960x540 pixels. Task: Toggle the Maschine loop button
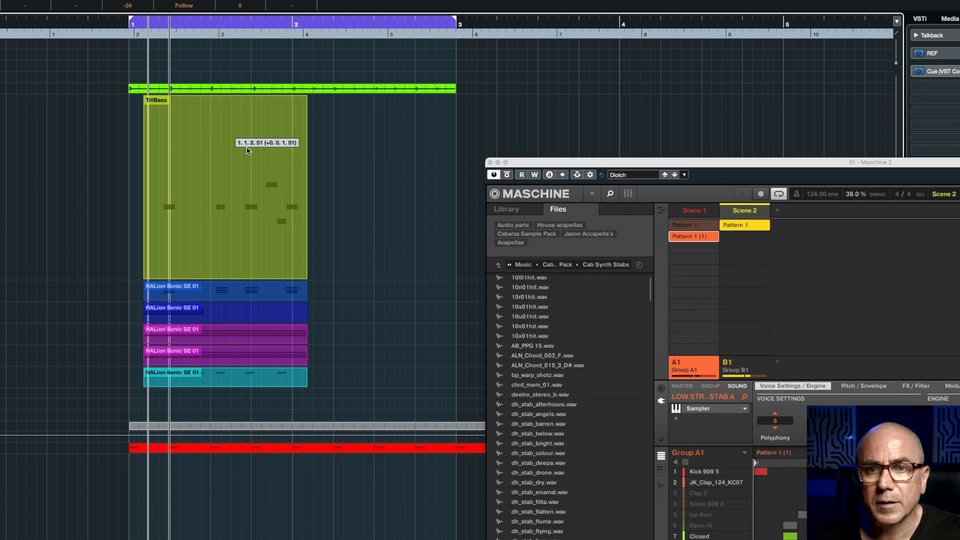pyautogui.click(x=778, y=193)
